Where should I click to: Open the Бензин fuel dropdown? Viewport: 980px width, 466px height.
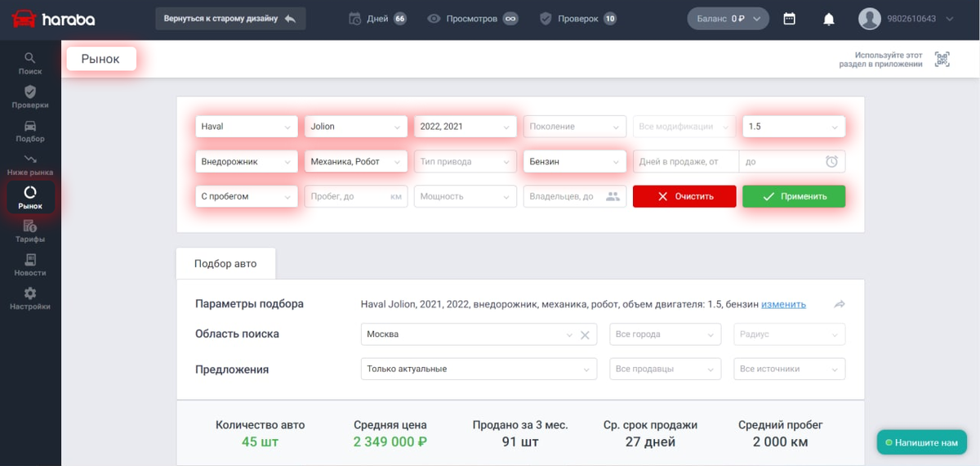(x=575, y=162)
